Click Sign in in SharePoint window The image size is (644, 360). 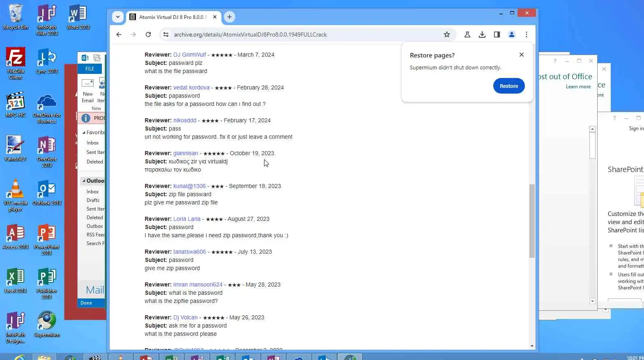pyautogui.click(x=636, y=128)
